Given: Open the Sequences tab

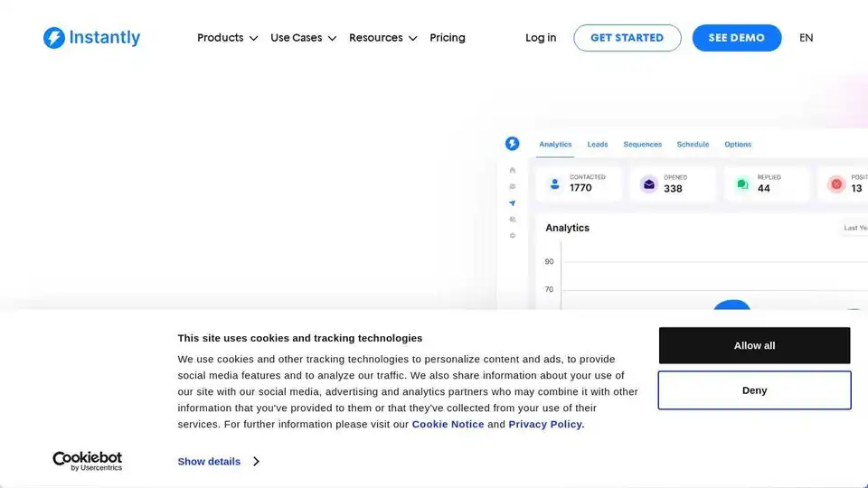Looking at the screenshot, I should pyautogui.click(x=642, y=145).
